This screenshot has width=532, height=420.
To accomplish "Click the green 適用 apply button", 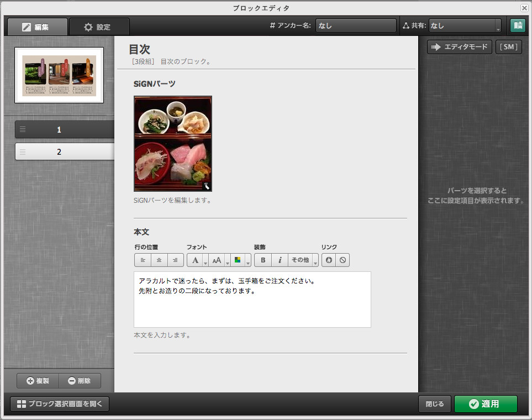I will (x=486, y=404).
